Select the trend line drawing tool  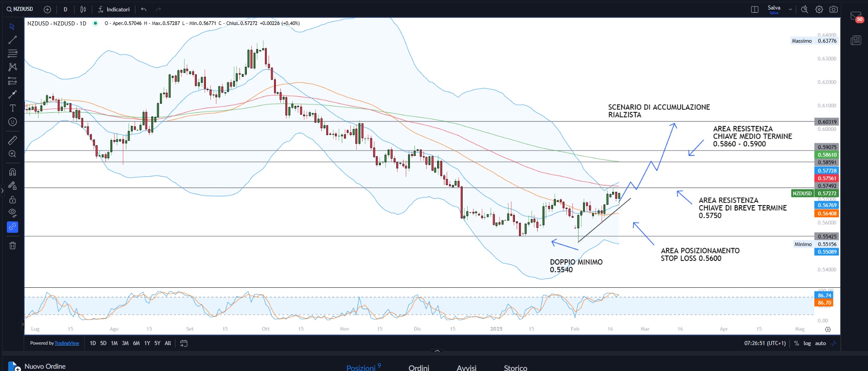pos(13,40)
